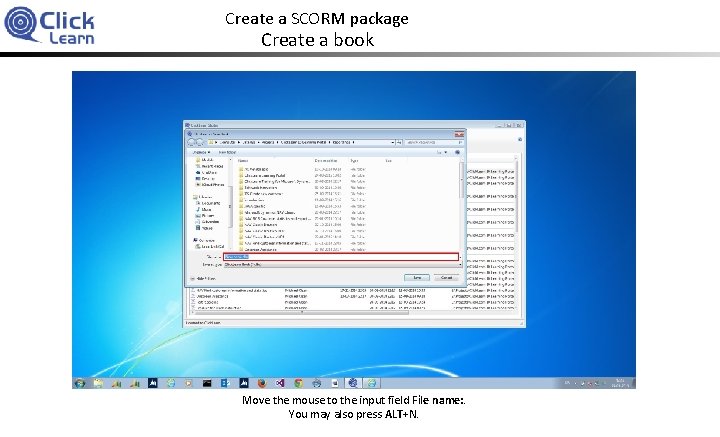Select Documents in the navigation pane
This screenshot has height=437, width=720.
[208, 203]
